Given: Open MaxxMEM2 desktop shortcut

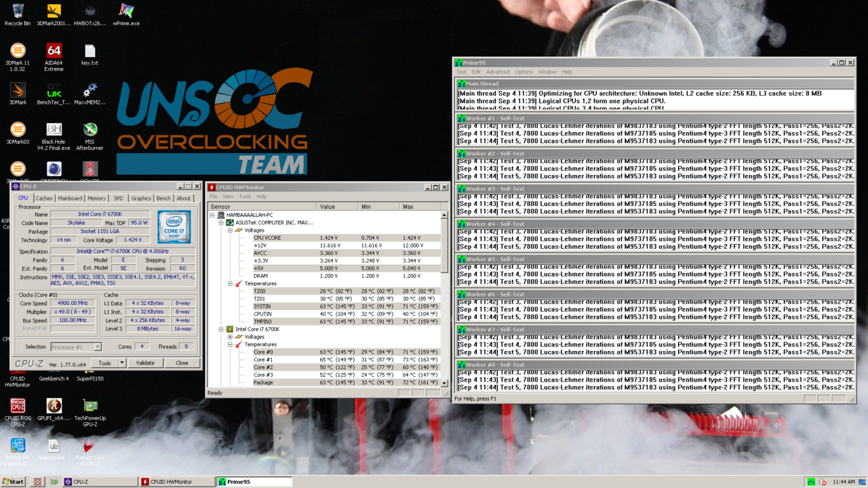Looking at the screenshot, I should (90, 94).
